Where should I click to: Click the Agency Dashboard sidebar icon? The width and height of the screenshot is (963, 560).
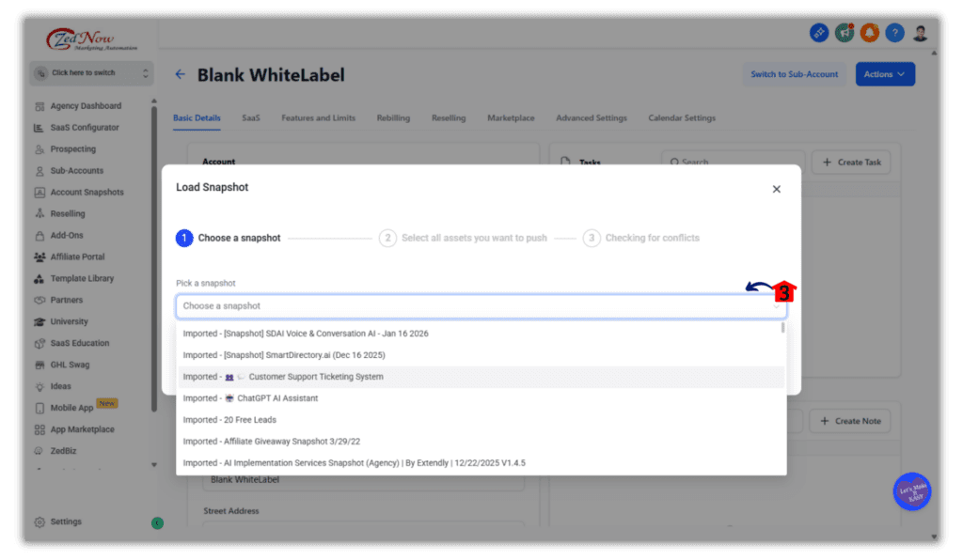39,106
